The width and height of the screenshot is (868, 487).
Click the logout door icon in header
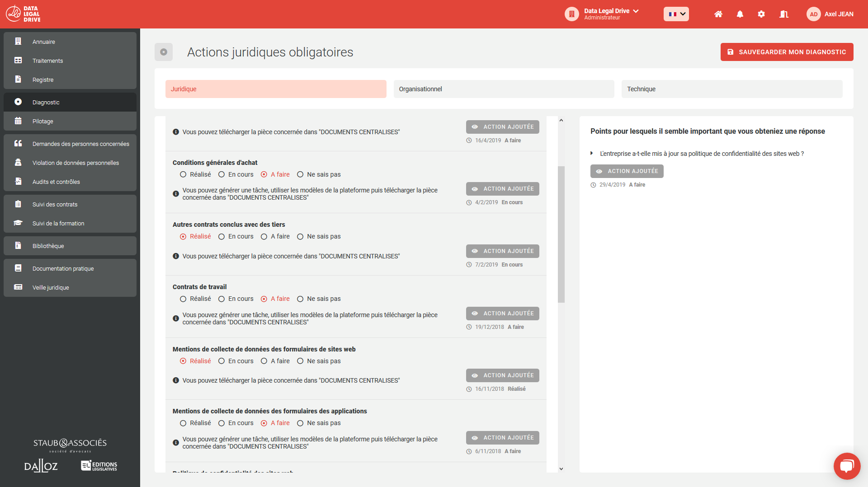pos(784,14)
